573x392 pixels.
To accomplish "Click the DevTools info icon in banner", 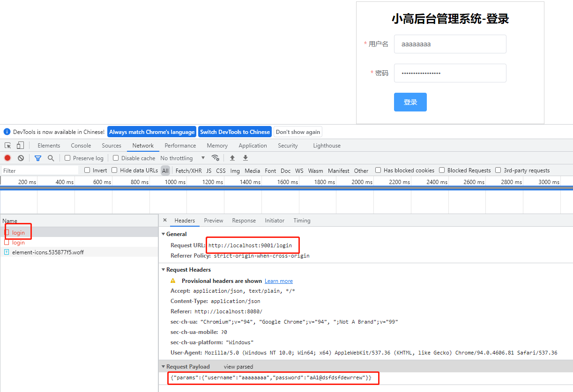I will click(7, 132).
